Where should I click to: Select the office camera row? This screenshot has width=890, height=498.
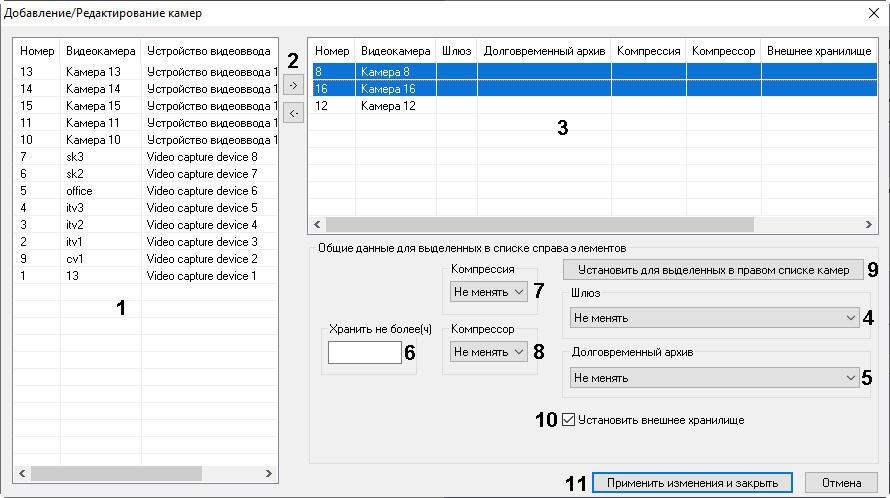point(80,191)
